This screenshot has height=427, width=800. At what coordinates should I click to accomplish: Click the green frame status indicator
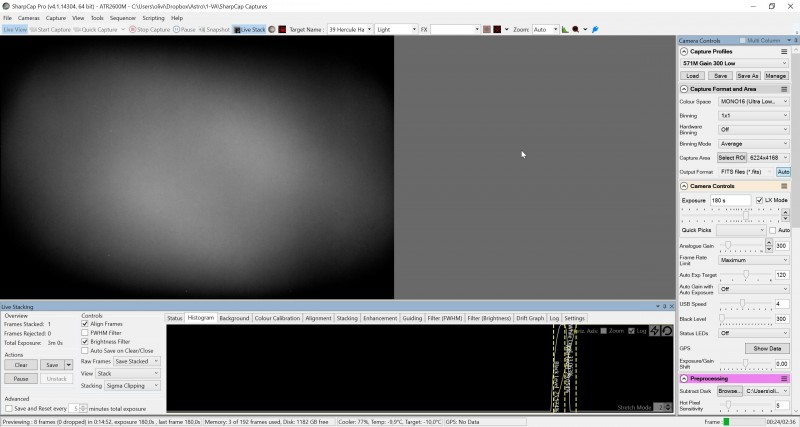click(726, 422)
